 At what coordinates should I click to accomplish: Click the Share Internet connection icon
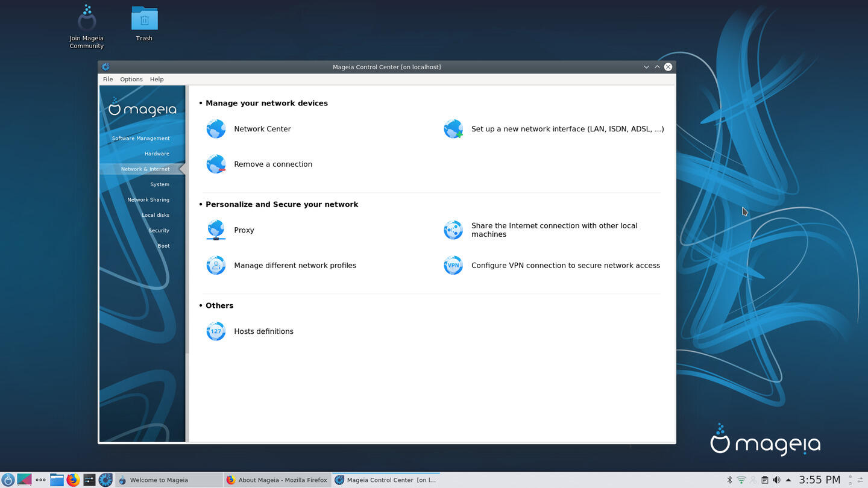pos(453,230)
